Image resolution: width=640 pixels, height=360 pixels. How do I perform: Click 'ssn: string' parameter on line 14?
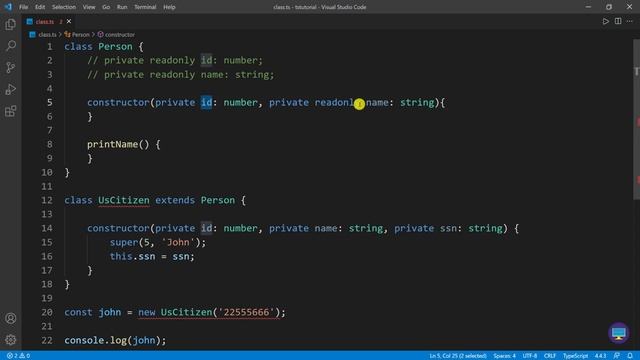[x=471, y=228]
